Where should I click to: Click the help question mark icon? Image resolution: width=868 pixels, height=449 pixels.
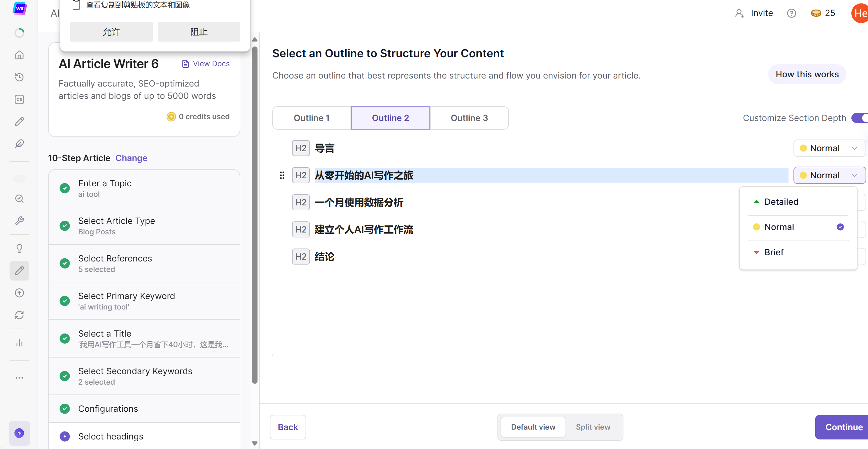(x=791, y=13)
